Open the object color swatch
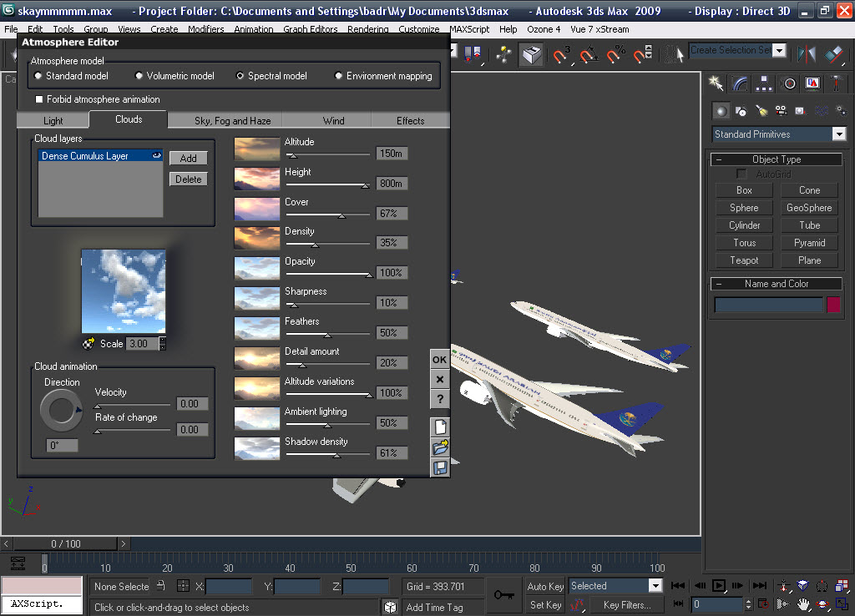Screen dimensions: 855x616 tap(833, 305)
